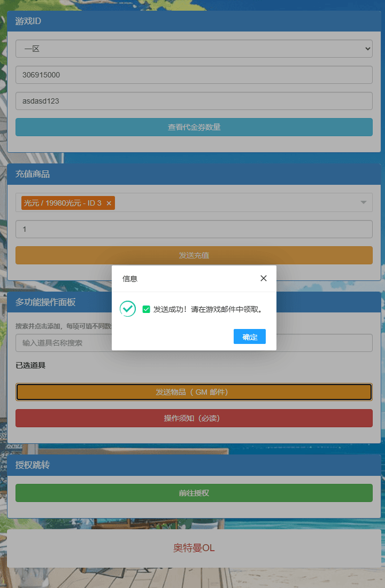This screenshot has height=588, width=385.
Task: Click the 游戏ID panel header
Action: [194, 21]
